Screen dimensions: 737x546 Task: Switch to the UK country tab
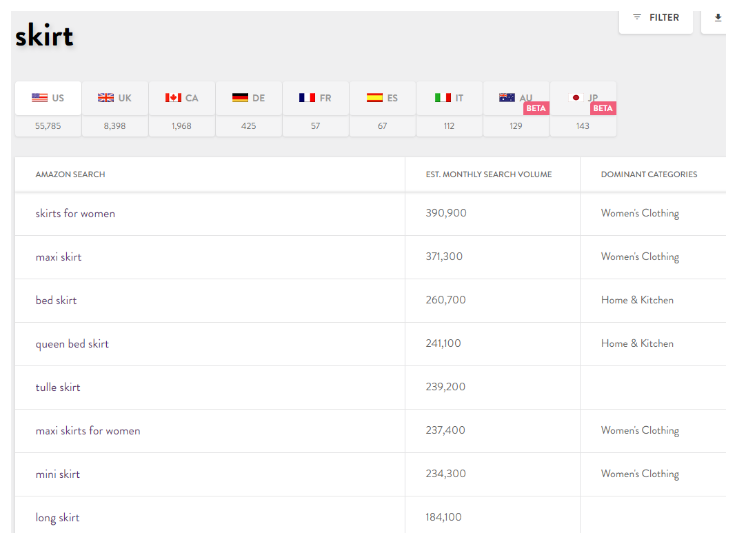115,98
